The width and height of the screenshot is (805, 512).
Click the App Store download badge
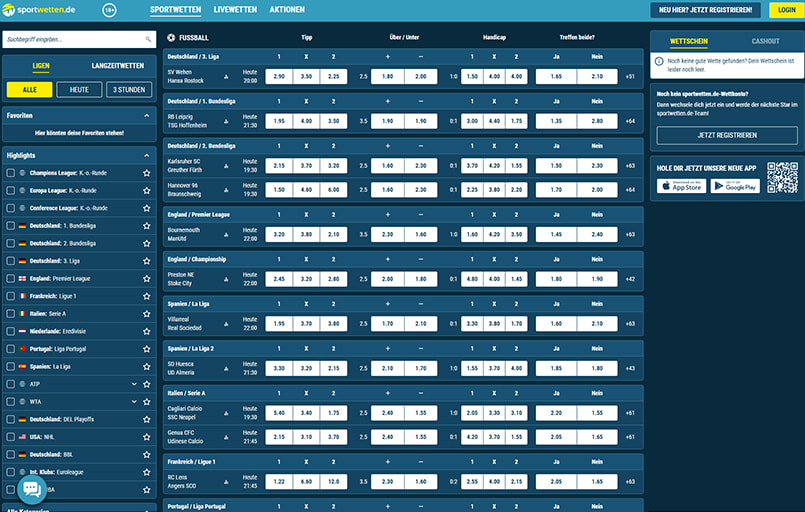(681, 186)
